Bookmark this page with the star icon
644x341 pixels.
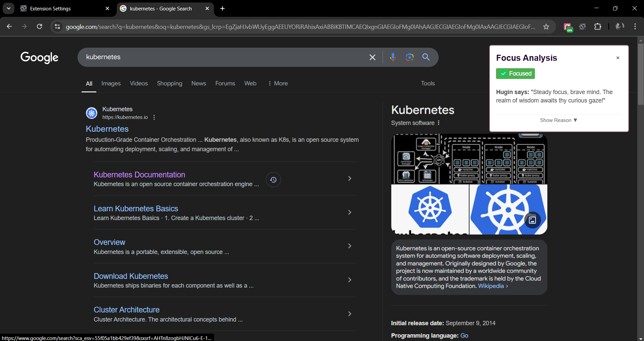coord(546,27)
